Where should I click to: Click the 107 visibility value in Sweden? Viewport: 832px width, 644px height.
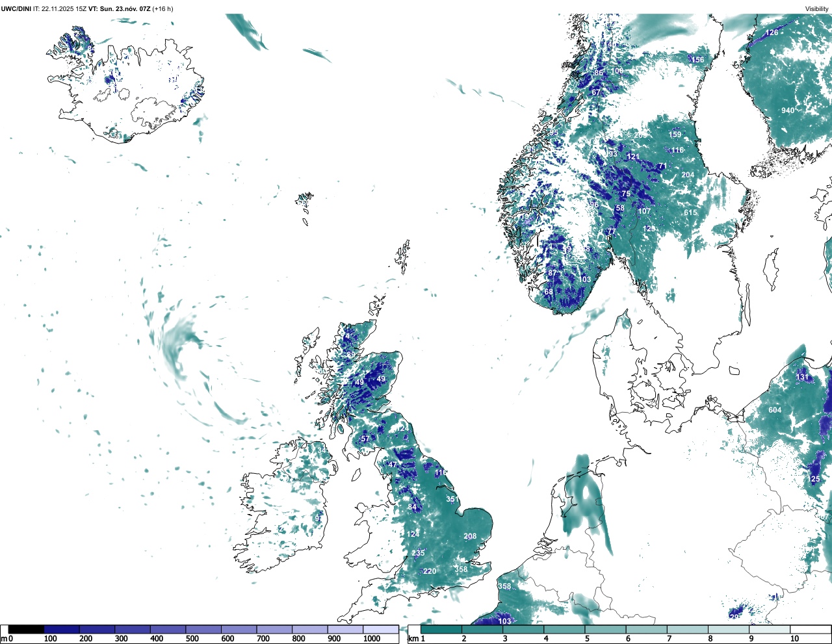(644, 211)
